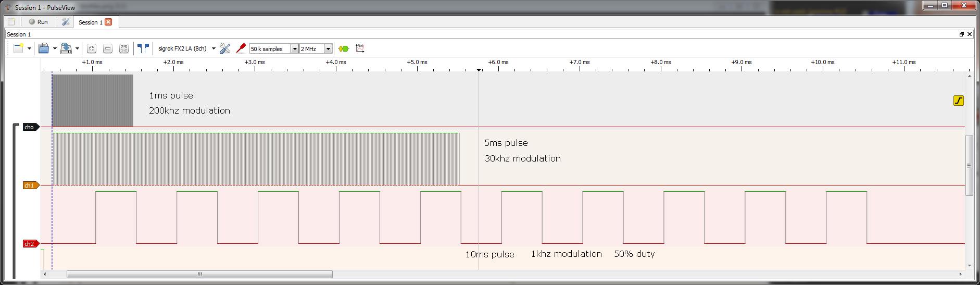The width and height of the screenshot is (980, 285).
Task: Open settings via tab bar wrench icon
Action: click(66, 22)
